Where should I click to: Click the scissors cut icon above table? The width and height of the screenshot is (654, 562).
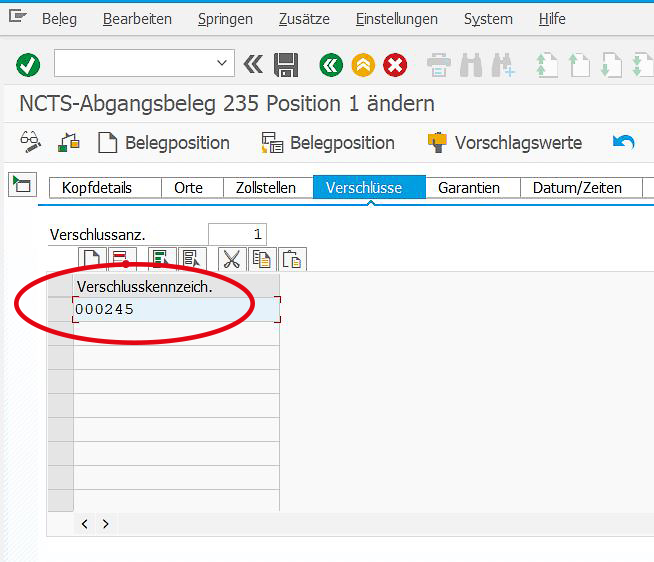[232, 260]
